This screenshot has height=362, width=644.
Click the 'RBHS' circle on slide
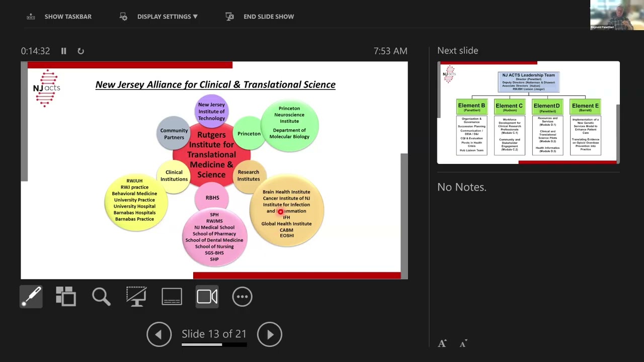click(x=212, y=198)
